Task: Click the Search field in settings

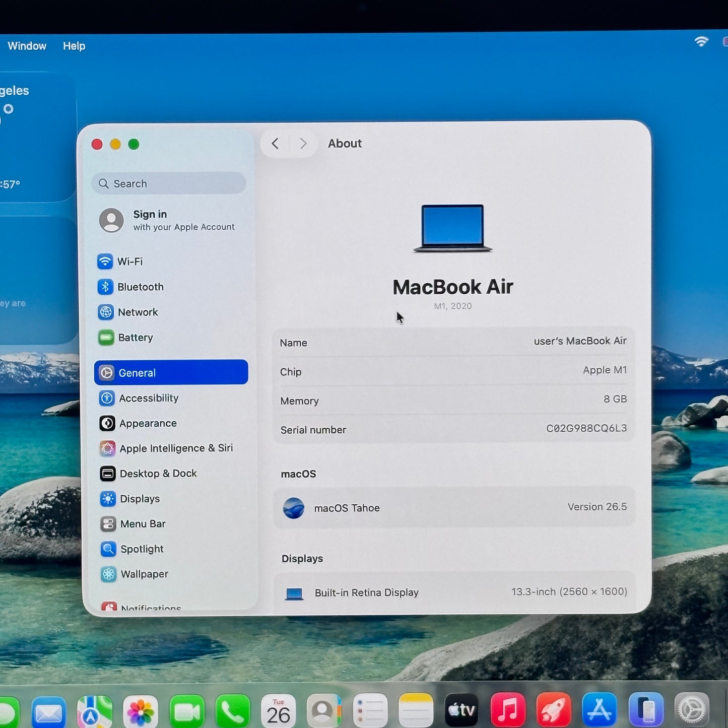Action: (x=169, y=183)
